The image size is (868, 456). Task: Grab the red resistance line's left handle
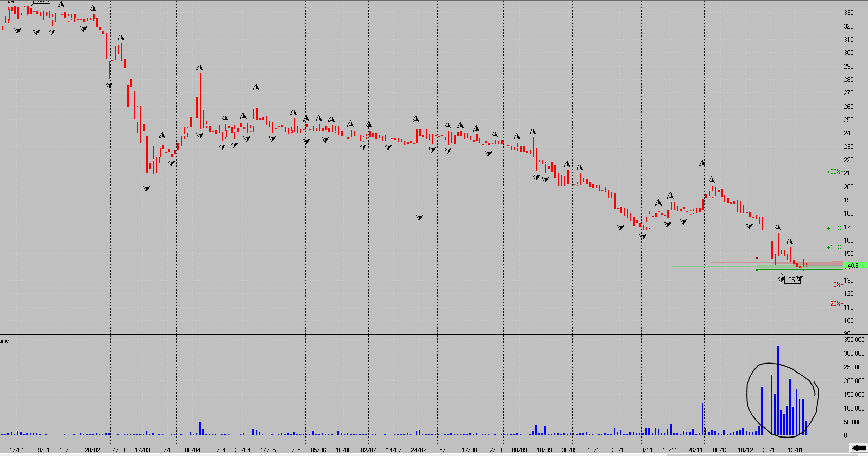pos(757,258)
